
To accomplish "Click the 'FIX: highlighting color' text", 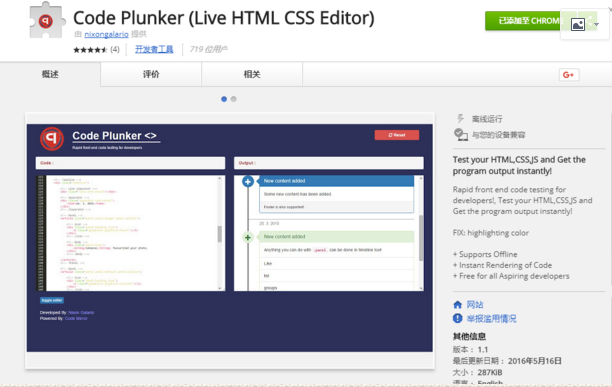I will (491, 233).
